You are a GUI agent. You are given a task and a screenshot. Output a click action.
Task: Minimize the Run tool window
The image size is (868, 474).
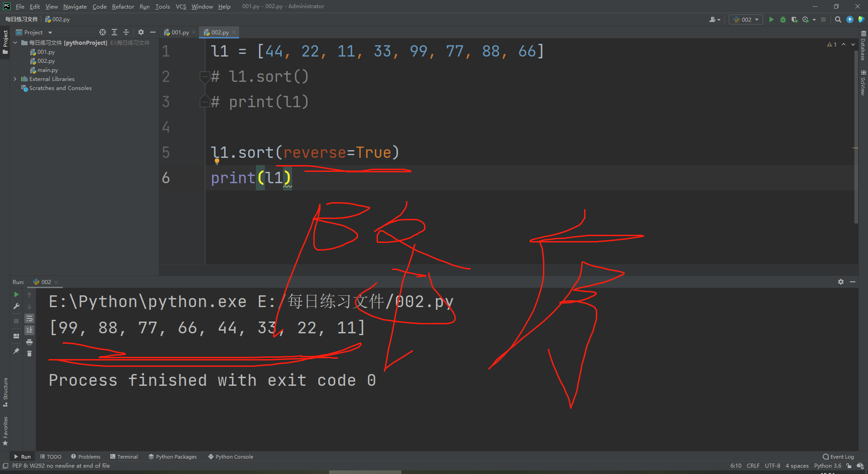853,282
